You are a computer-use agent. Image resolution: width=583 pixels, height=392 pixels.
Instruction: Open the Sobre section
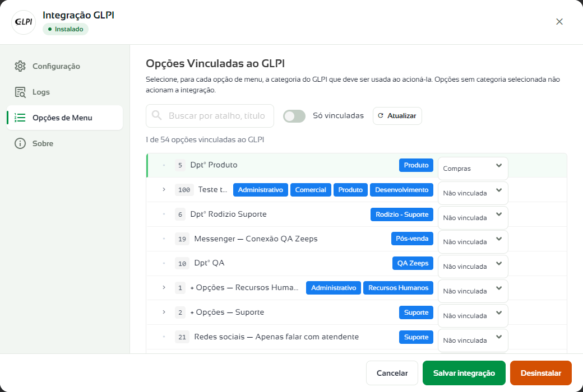point(64,143)
